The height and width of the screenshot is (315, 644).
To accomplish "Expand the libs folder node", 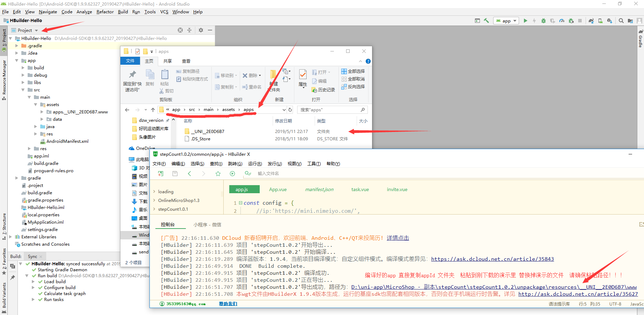I will point(23,82).
